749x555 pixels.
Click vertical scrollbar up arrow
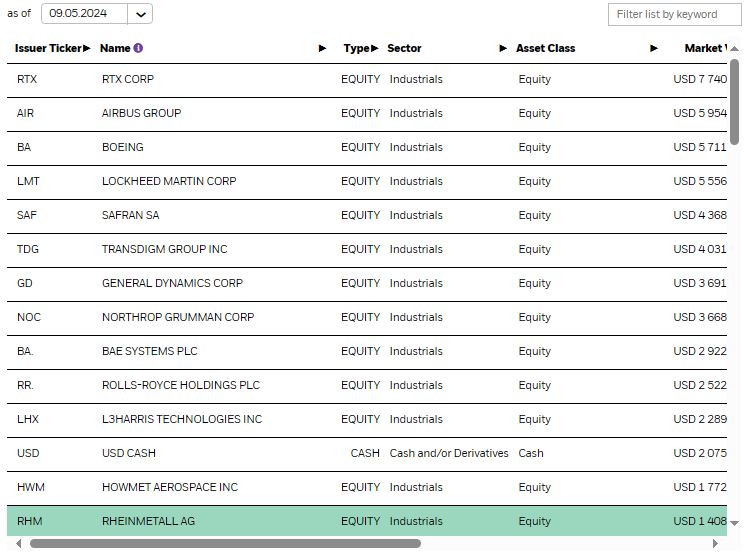(735, 49)
